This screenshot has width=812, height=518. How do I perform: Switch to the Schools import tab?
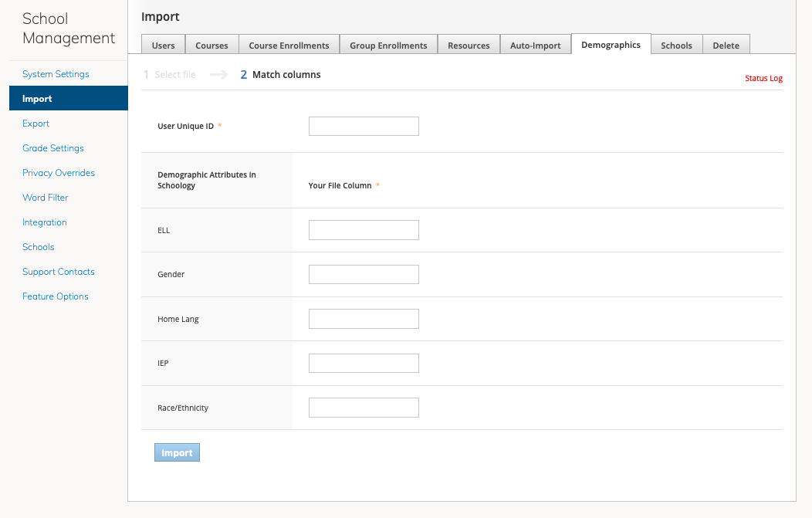coord(676,45)
